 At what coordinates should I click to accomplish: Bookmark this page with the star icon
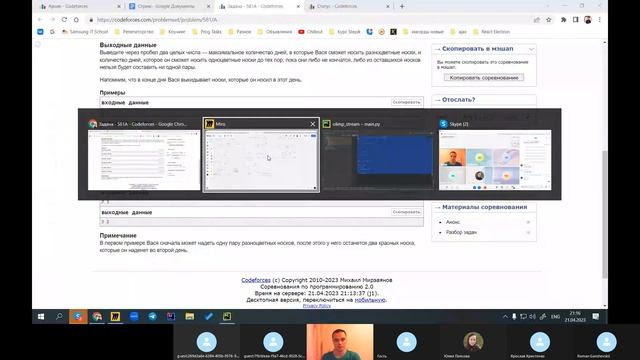[549, 20]
